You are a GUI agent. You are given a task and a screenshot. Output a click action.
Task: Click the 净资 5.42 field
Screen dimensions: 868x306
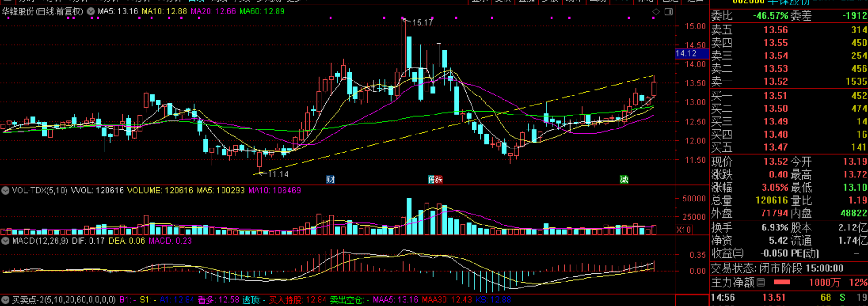750,240
